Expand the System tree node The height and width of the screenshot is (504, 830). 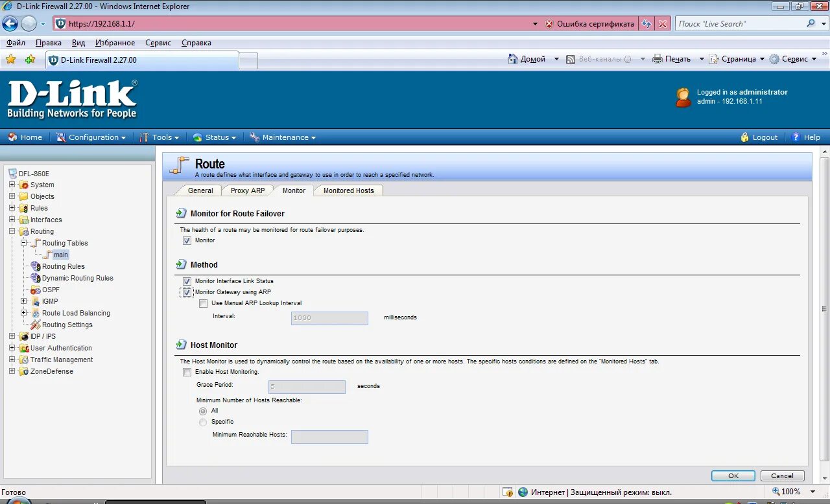coord(12,185)
